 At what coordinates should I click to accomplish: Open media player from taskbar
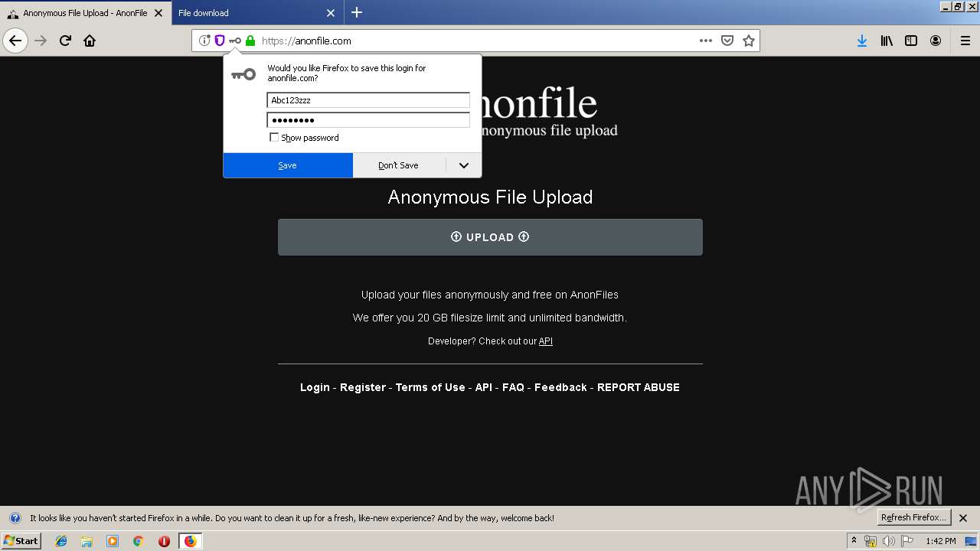click(113, 541)
